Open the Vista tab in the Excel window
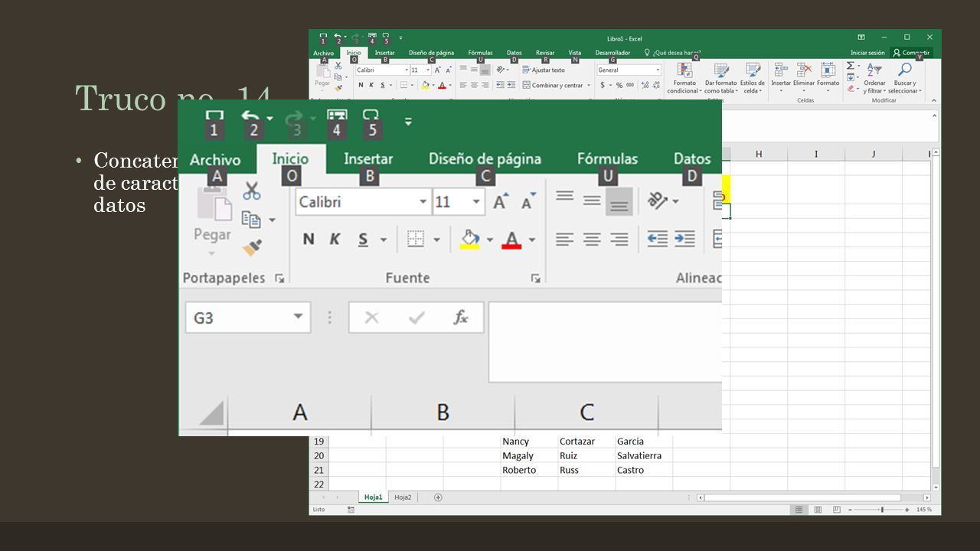The width and height of the screenshot is (980, 551). tap(575, 53)
